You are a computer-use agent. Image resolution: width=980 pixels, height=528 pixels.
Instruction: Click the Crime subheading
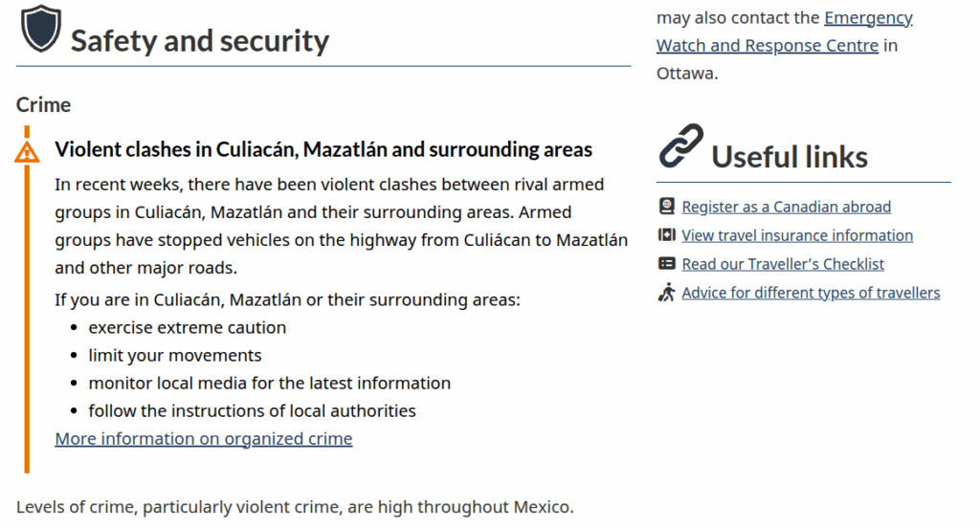click(43, 104)
